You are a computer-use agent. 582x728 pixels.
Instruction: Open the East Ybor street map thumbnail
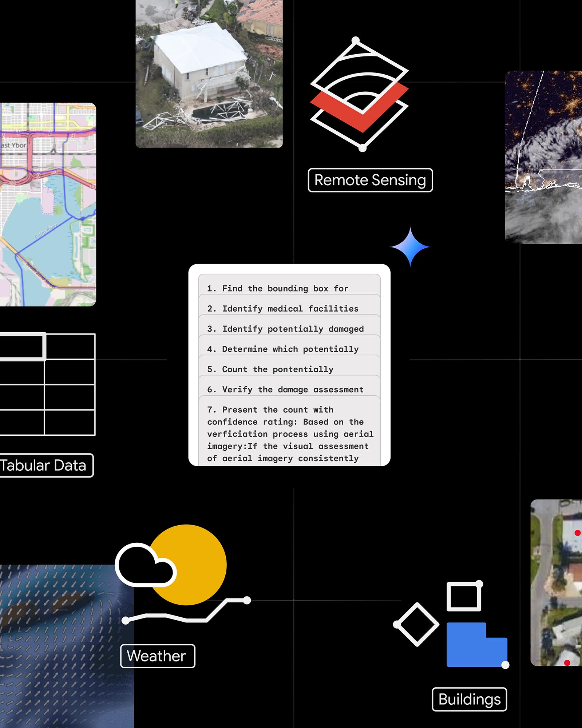click(47, 204)
